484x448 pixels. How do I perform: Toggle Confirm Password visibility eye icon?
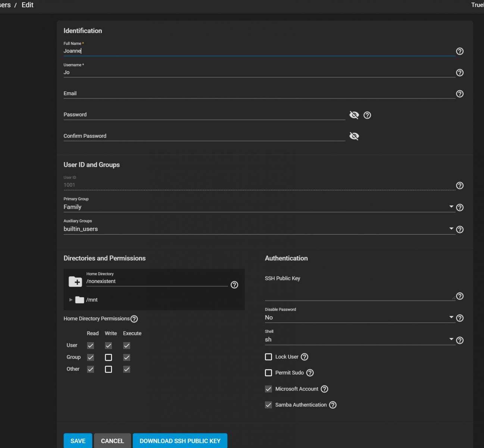point(354,136)
